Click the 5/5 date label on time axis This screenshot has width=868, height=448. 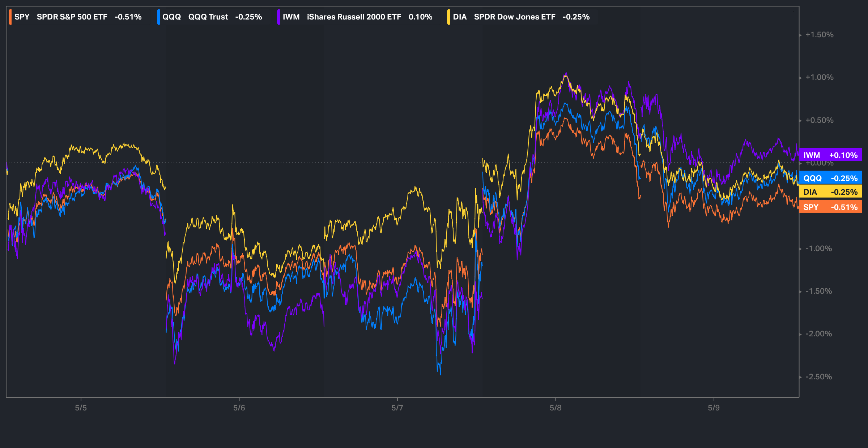tap(81, 408)
